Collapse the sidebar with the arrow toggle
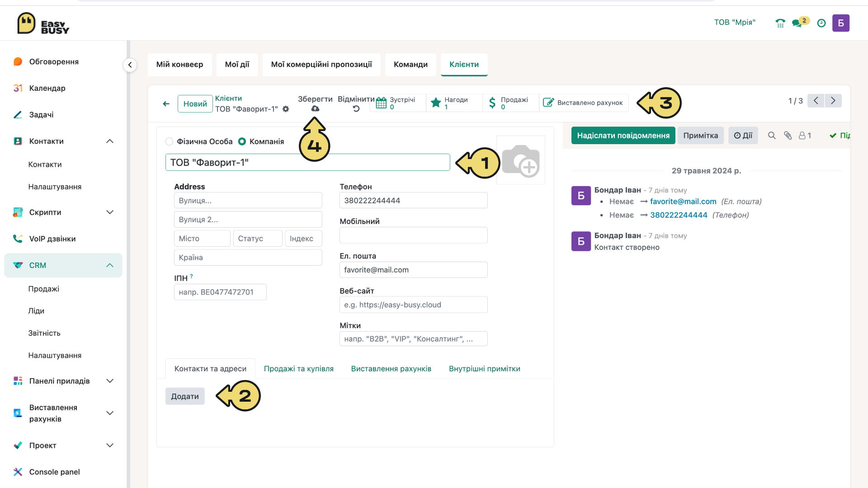 tap(130, 65)
